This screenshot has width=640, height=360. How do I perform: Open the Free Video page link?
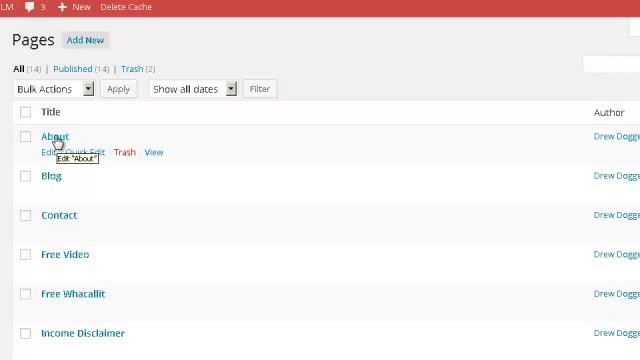65,254
